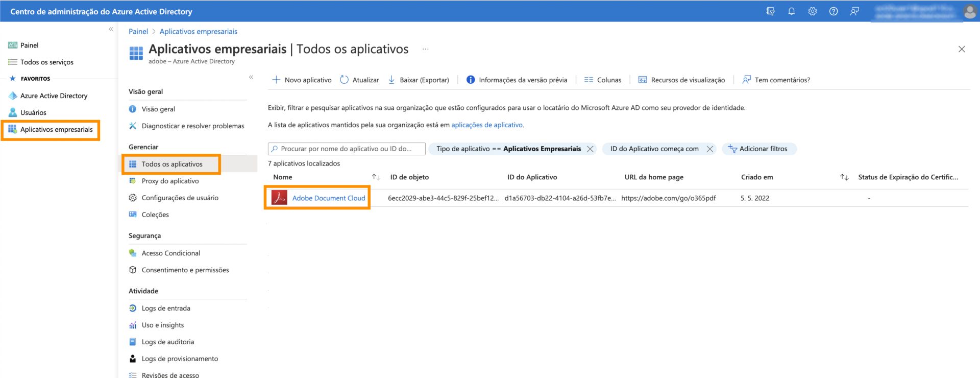Open the Cloud Shell icon in top bar
Viewport: 980px width, 378px height.
click(x=771, y=11)
